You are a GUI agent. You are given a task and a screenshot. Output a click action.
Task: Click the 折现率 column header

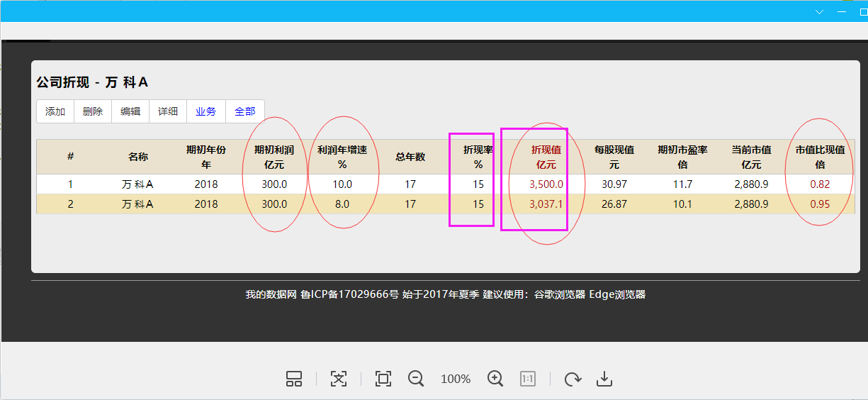point(478,157)
